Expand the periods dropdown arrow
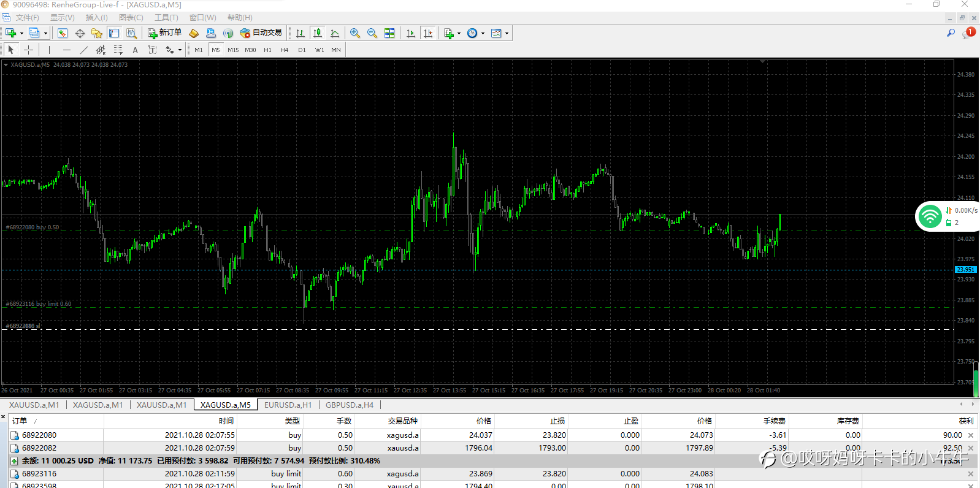The width and height of the screenshot is (980, 488). [x=483, y=33]
